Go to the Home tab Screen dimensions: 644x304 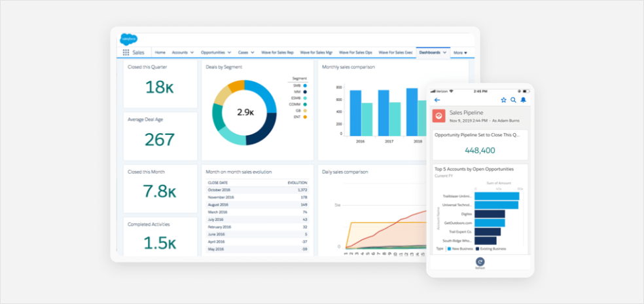160,52
